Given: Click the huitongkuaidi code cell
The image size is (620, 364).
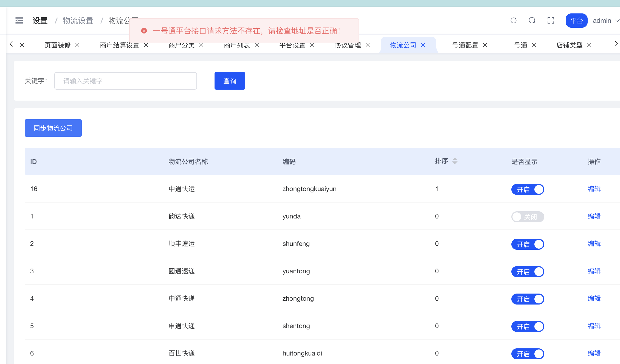Looking at the screenshot, I should [302, 353].
